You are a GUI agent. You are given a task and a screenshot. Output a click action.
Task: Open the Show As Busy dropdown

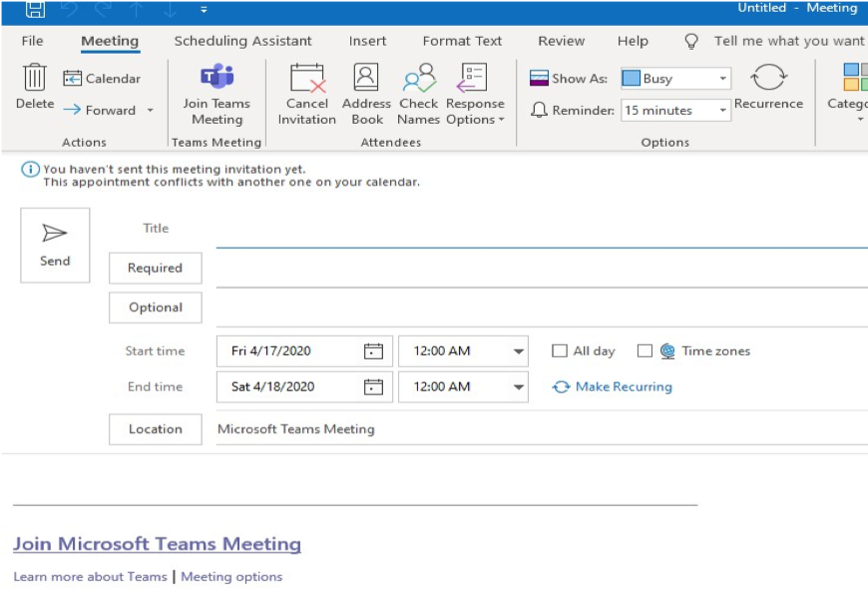tap(723, 79)
